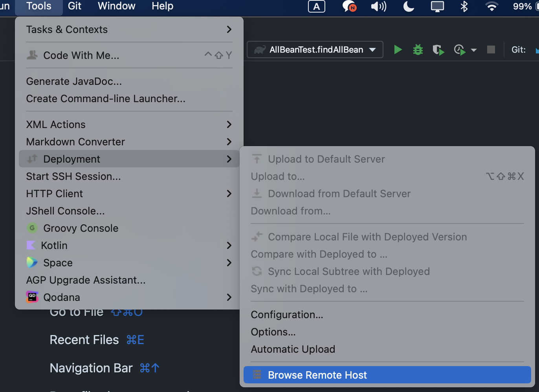Select the Deployment menu item
The height and width of the screenshot is (392, 539).
(x=129, y=159)
